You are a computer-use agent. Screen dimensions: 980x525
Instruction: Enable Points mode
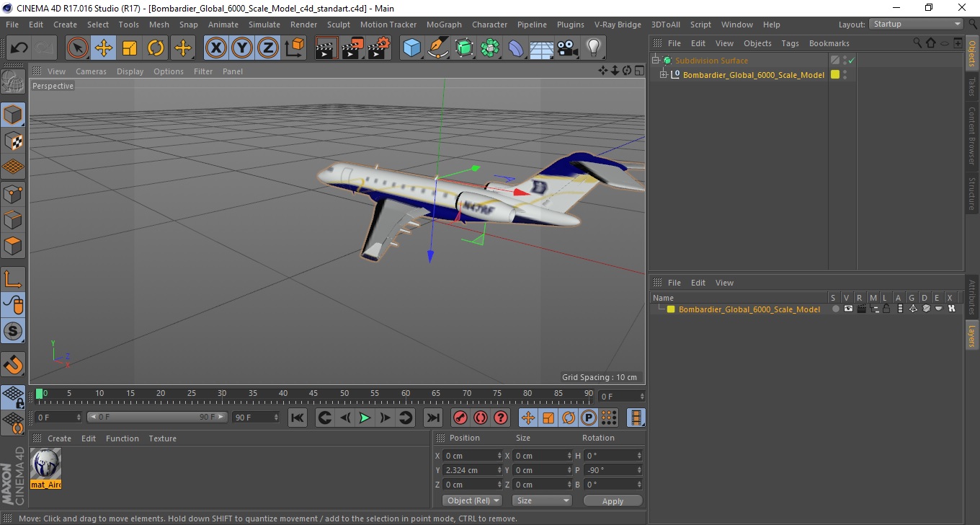click(x=13, y=193)
